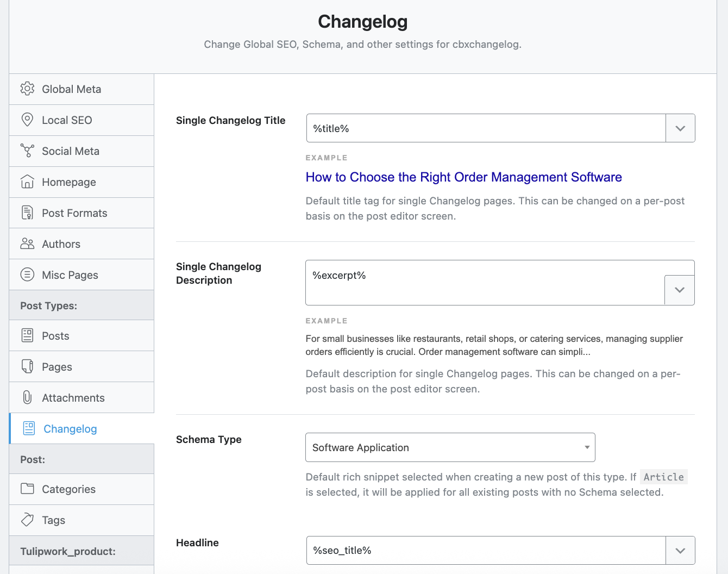728x574 pixels.
Task: Expand variables dropdown for Headline field
Action: [680, 551]
